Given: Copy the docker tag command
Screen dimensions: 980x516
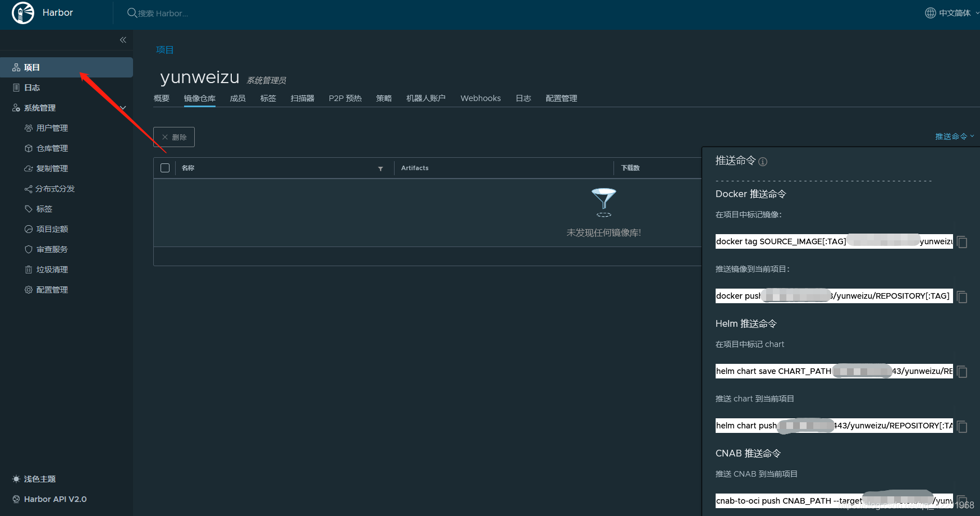Looking at the screenshot, I should 962,242.
